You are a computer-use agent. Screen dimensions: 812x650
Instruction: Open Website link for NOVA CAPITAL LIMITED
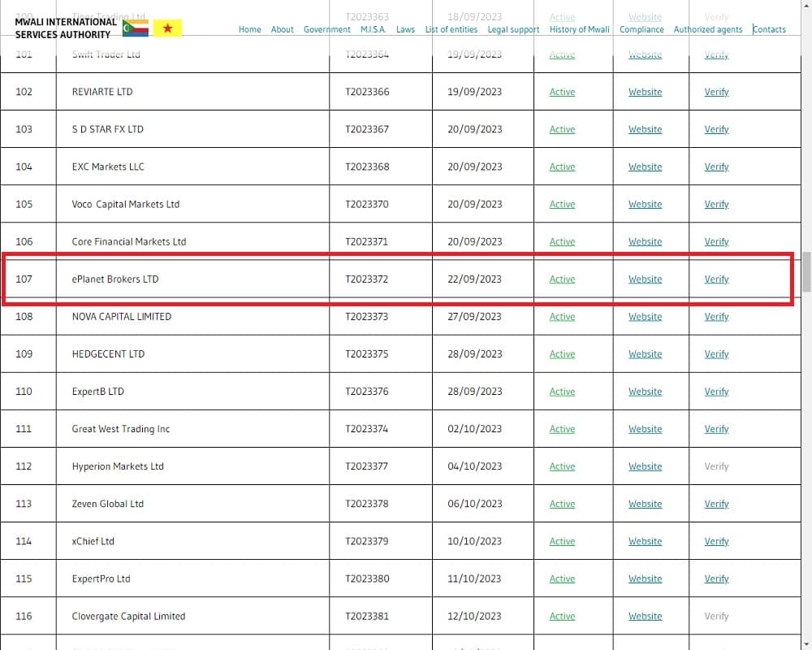point(645,317)
